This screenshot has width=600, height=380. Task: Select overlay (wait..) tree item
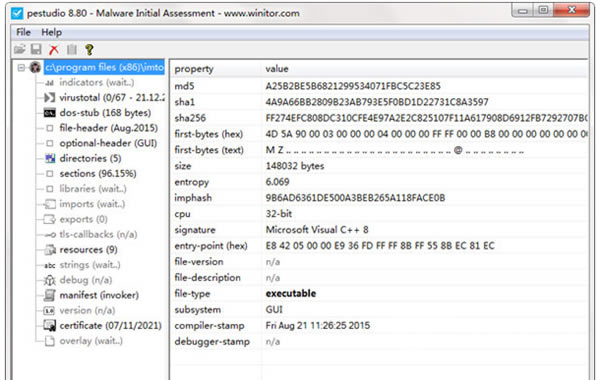click(91, 341)
